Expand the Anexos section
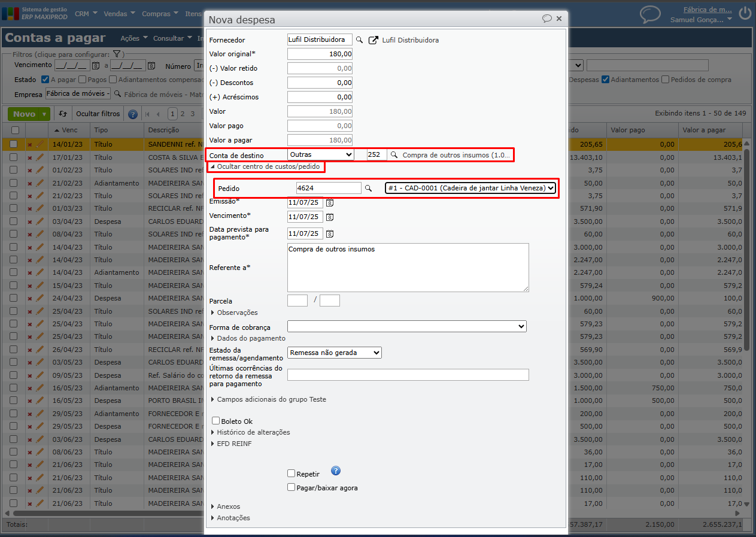756x537 pixels. pos(225,506)
